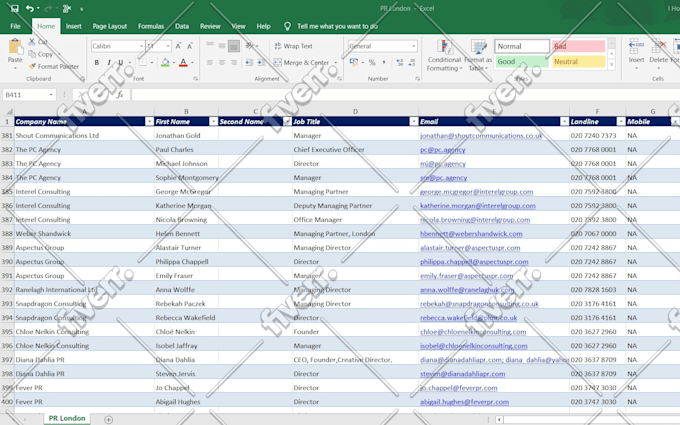Viewport: 680px width, 425px height.
Task: Toggle Wrap Text
Action: pos(293,46)
